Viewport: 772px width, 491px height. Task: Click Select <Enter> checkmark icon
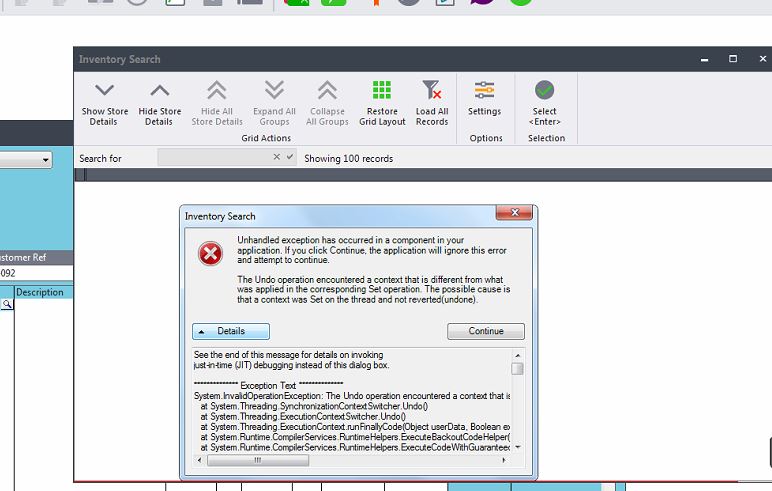[545, 92]
